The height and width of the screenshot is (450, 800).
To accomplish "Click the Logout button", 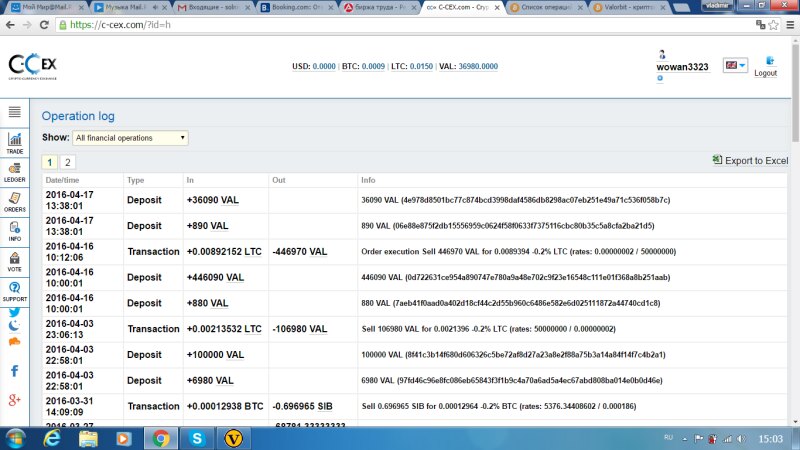I will point(765,66).
